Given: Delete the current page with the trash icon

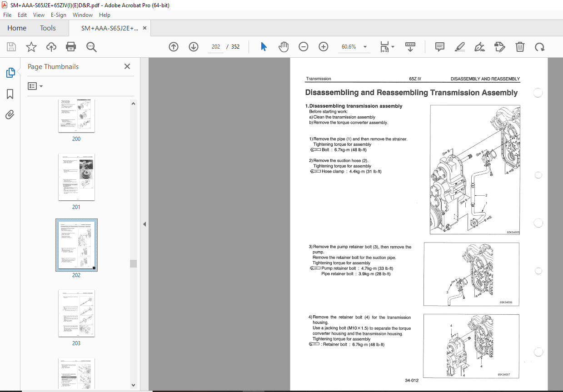Looking at the screenshot, I should [520, 47].
